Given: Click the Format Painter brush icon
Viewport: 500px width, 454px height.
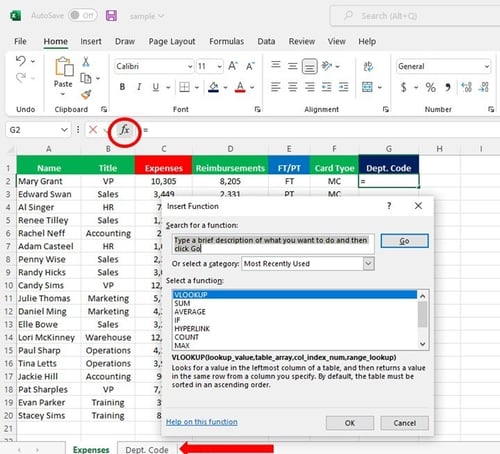Looking at the screenshot, I should point(86,95).
